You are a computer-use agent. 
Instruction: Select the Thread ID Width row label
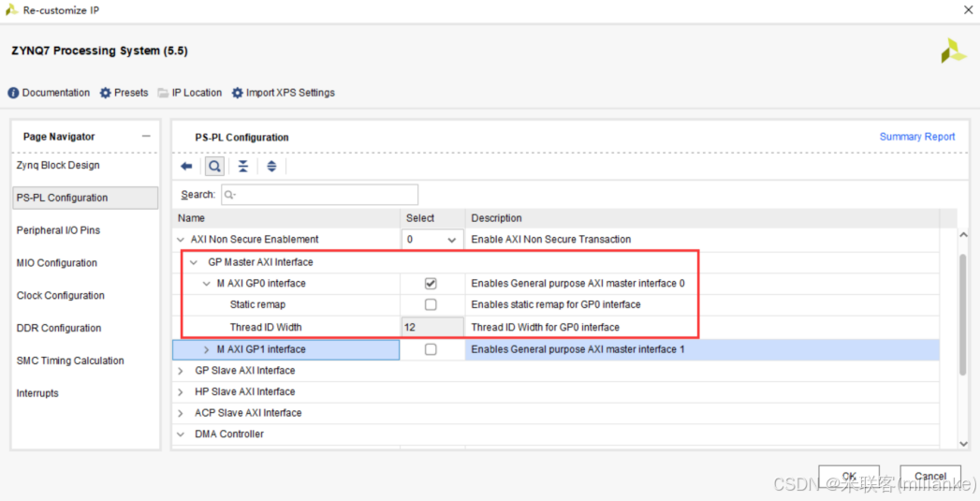(266, 327)
